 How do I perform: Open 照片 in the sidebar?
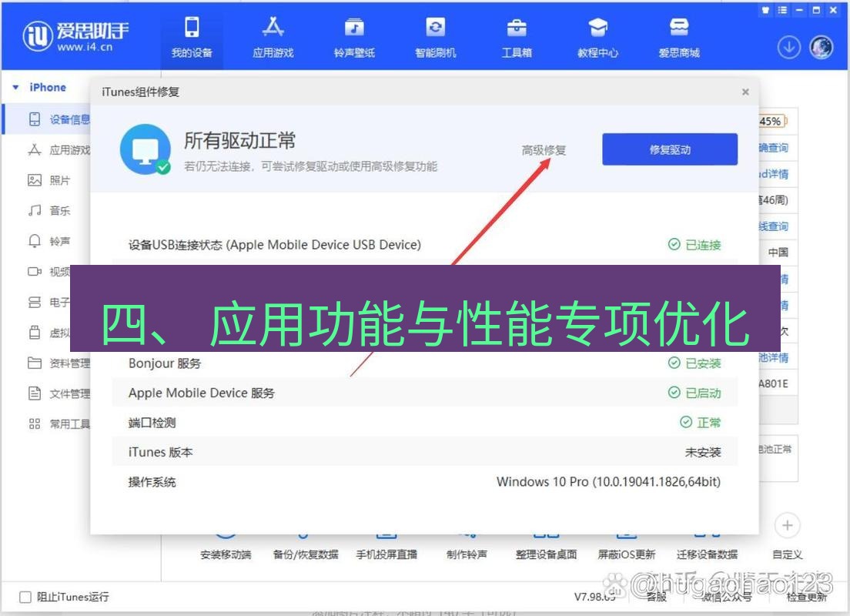pyautogui.click(x=48, y=180)
